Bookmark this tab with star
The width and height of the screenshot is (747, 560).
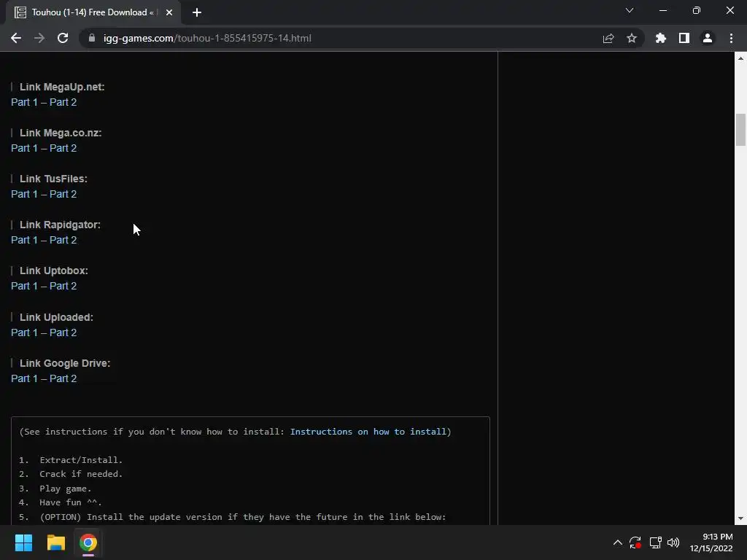coord(632,38)
